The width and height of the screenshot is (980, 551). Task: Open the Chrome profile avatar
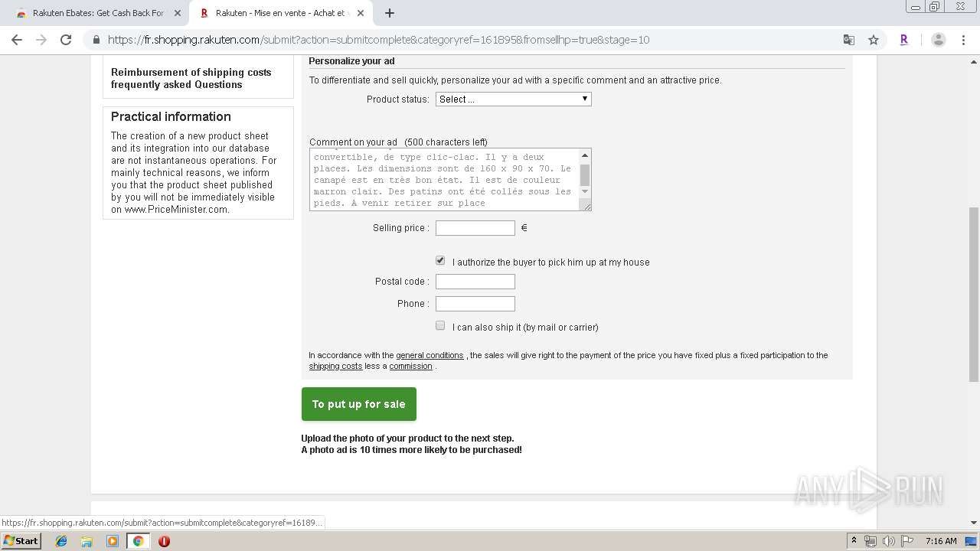pos(939,40)
